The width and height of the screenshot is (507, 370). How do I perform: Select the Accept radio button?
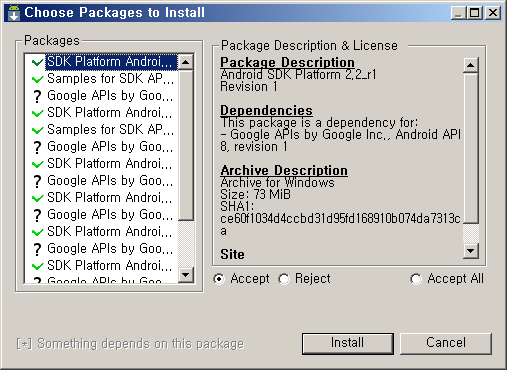(x=219, y=279)
